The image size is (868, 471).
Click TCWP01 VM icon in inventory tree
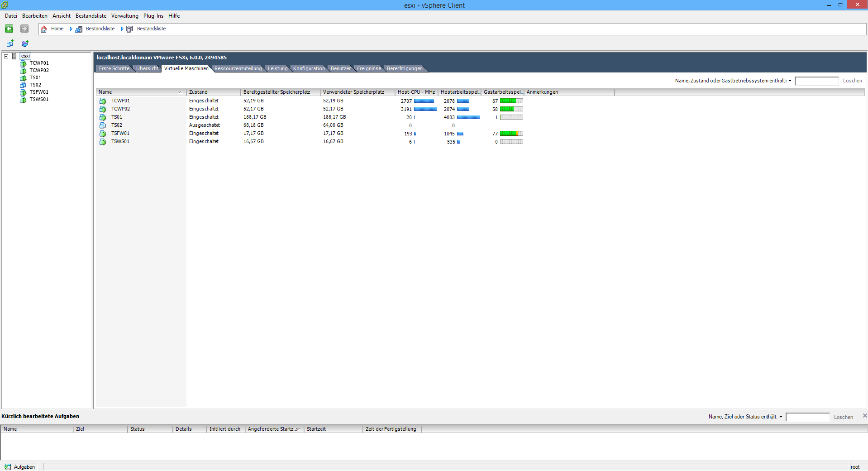click(23, 63)
